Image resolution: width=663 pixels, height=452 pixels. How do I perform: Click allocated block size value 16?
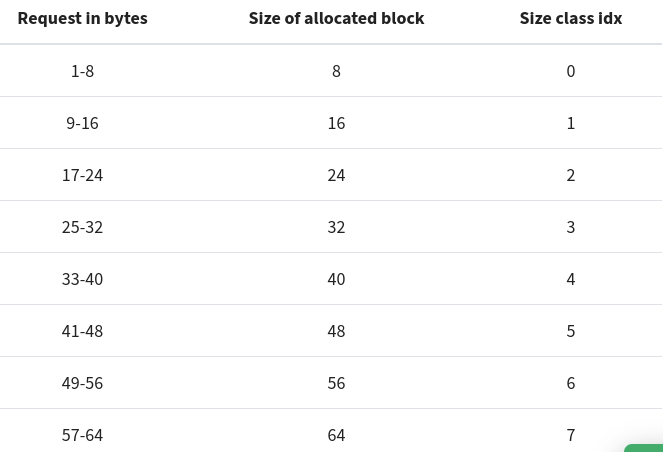pyautogui.click(x=336, y=123)
